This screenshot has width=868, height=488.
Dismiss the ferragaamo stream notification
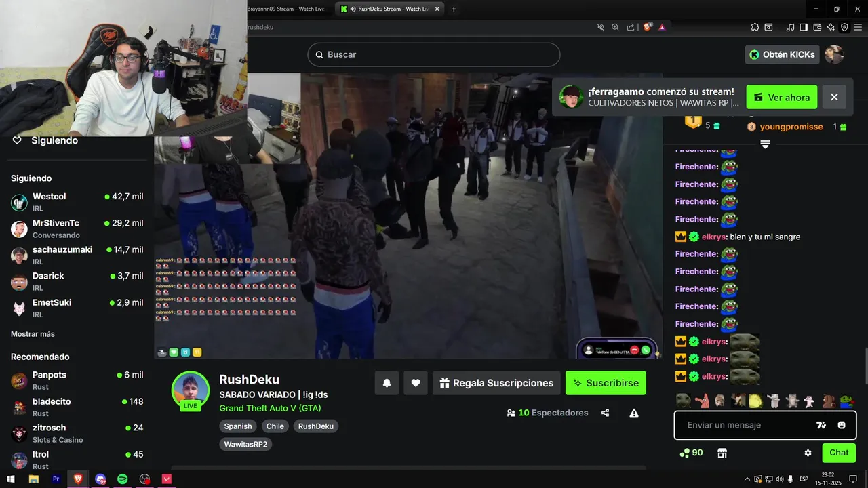[x=834, y=97]
